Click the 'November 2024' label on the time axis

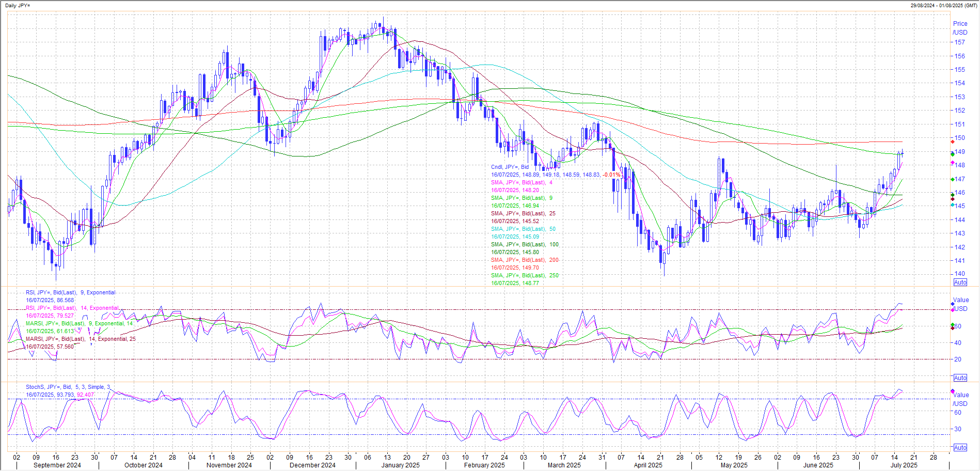pos(229,465)
